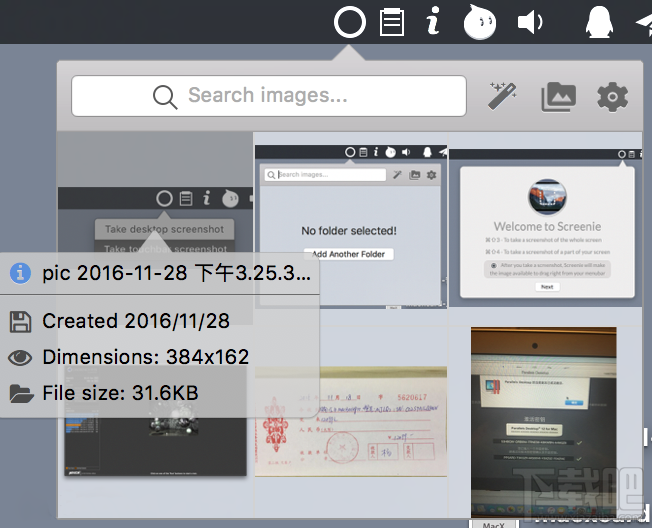
Task: Open the italic i info menu bar icon
Action: coord(433,20)
